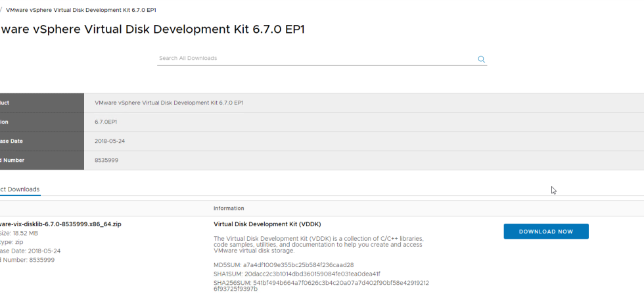This screenshot has height=296, width=644.
Task: Click the search magnifier icon
Action: coord(481,59)
